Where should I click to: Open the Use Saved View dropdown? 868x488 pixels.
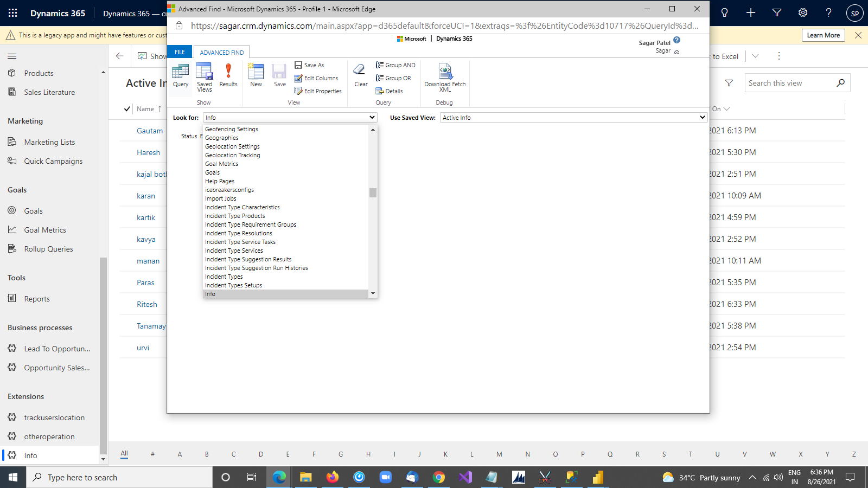coord(573,118)
